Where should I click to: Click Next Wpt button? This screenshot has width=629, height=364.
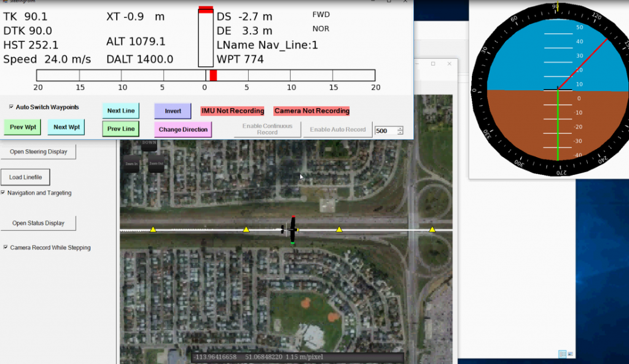coord(66,128)
